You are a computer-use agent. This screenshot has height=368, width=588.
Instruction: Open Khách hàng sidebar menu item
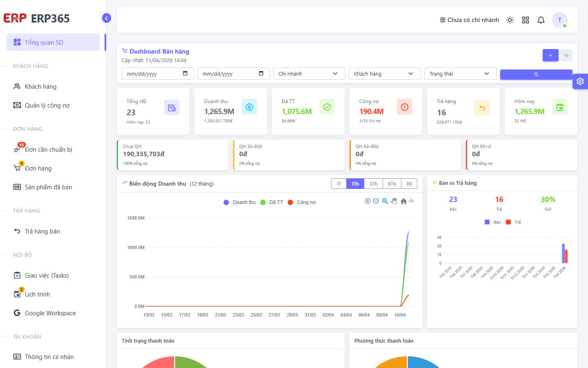[53, 86]
